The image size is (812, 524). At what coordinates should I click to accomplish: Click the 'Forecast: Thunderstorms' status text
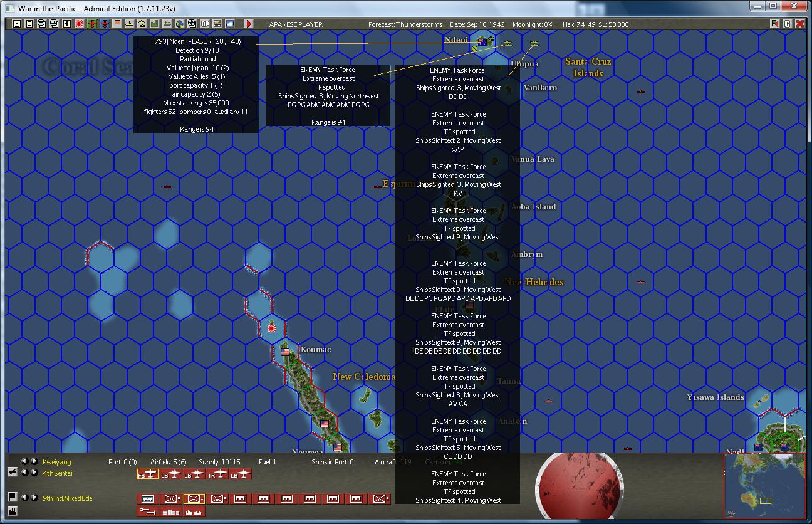405,24
